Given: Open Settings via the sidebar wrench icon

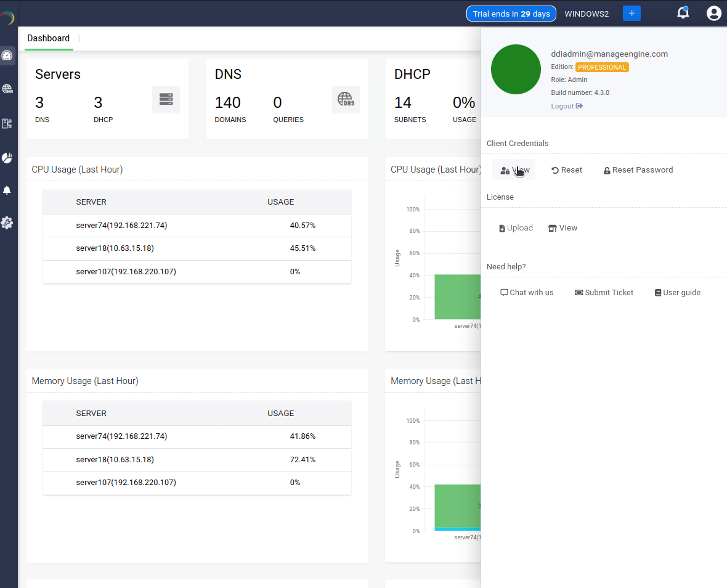Looking at the screenshot, I should 8,223.
